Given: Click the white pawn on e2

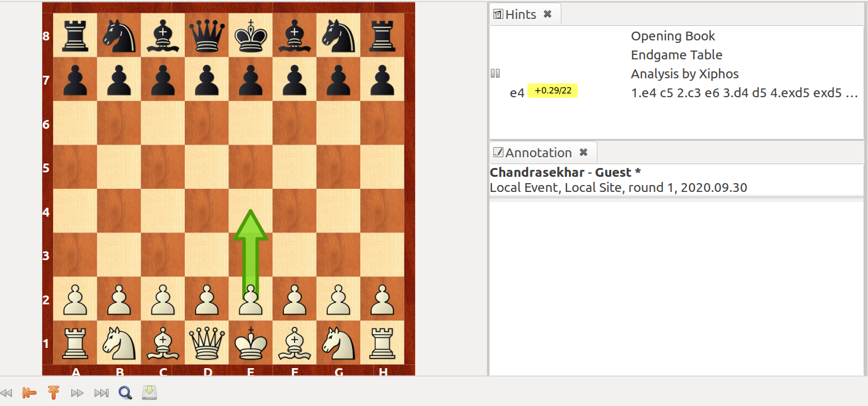Looking at the screenshot, I should 250,299.
